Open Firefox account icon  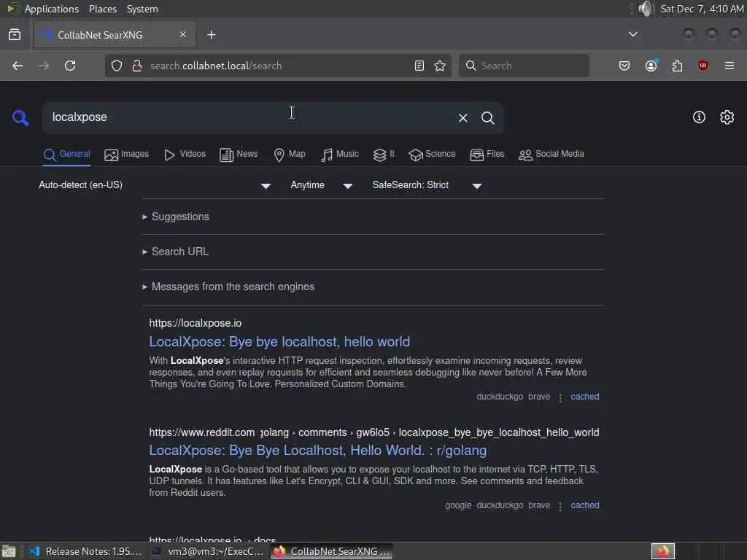click(651, 66)
